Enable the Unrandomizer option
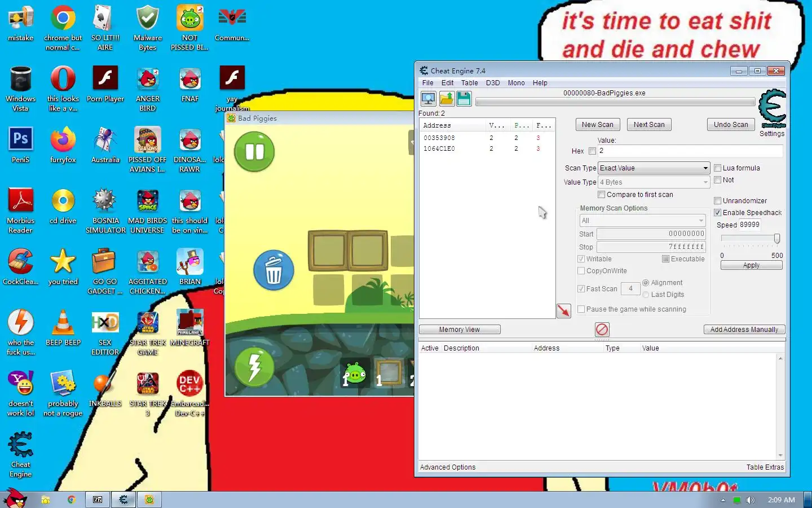 tap(718, 201)
